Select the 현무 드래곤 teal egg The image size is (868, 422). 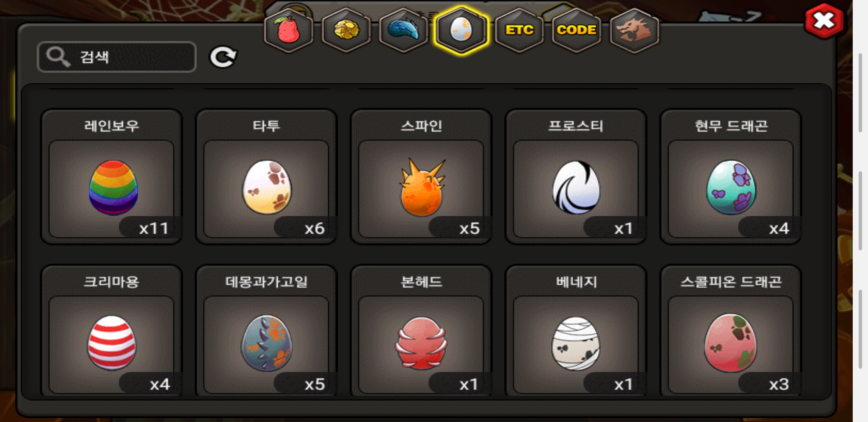[731, 177]
